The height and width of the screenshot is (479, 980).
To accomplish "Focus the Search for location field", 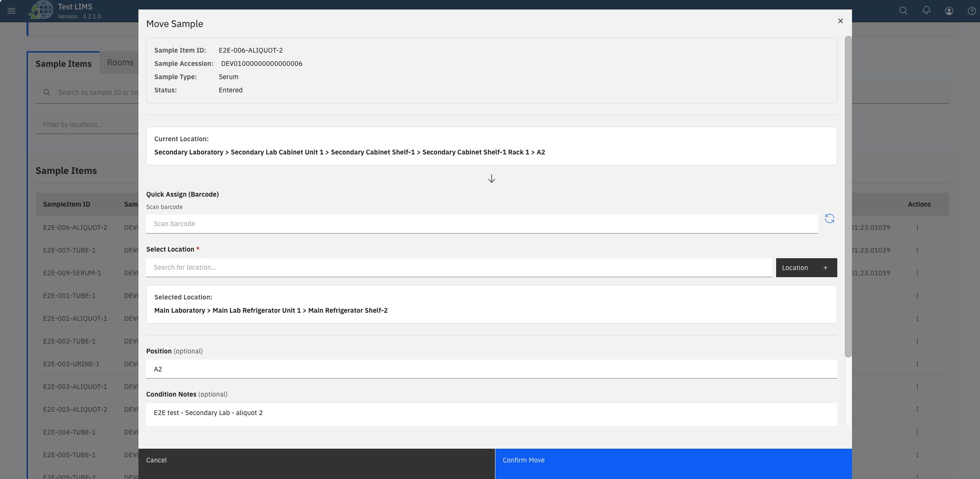I will [459, 268].
